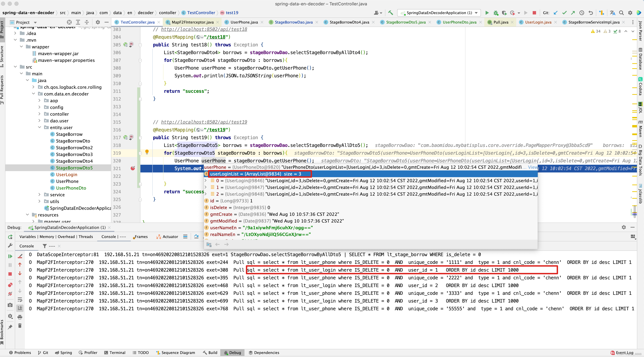Open Project view selector dropdown arrow

point(35,22)
